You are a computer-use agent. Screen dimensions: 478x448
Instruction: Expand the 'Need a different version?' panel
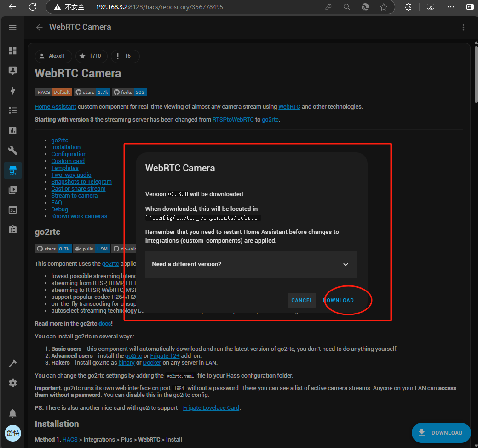(x=251, y=264)
